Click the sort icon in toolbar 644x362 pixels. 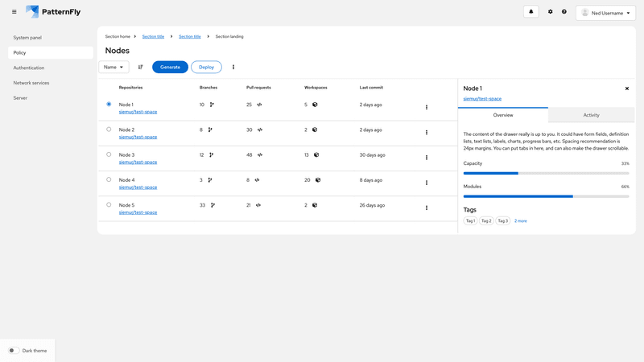pyautogui.click(x=140, y=68)
